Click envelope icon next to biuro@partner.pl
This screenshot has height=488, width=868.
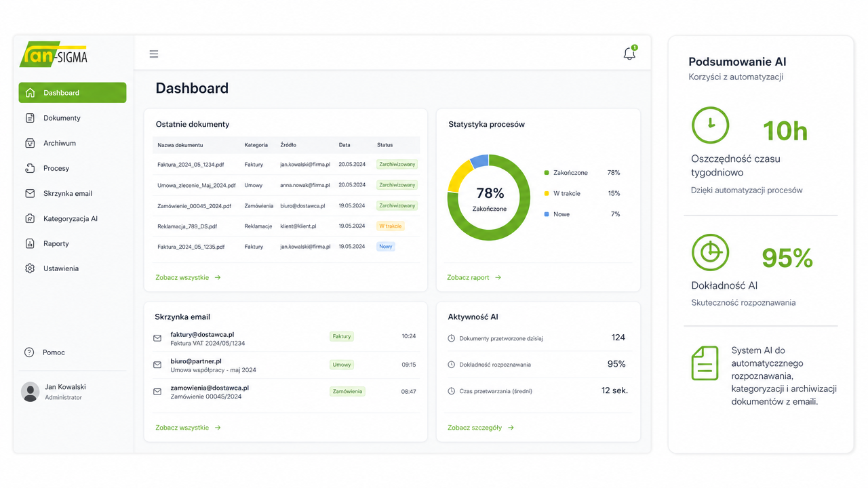[x=157, y=365]
